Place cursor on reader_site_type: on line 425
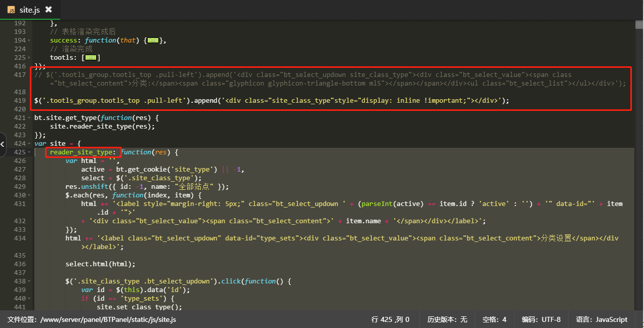This screenshot has width=644, height=328. (x=83, y=152)
